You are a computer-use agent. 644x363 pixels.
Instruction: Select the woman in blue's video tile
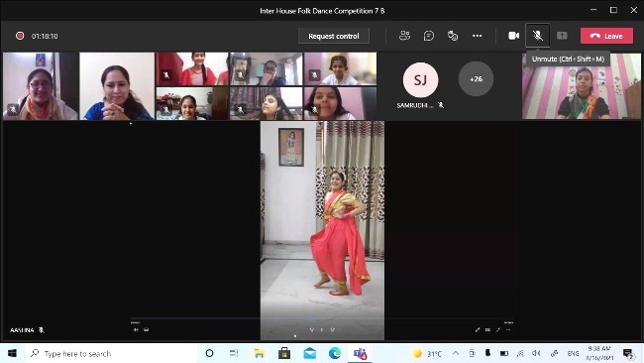(117, 86)
